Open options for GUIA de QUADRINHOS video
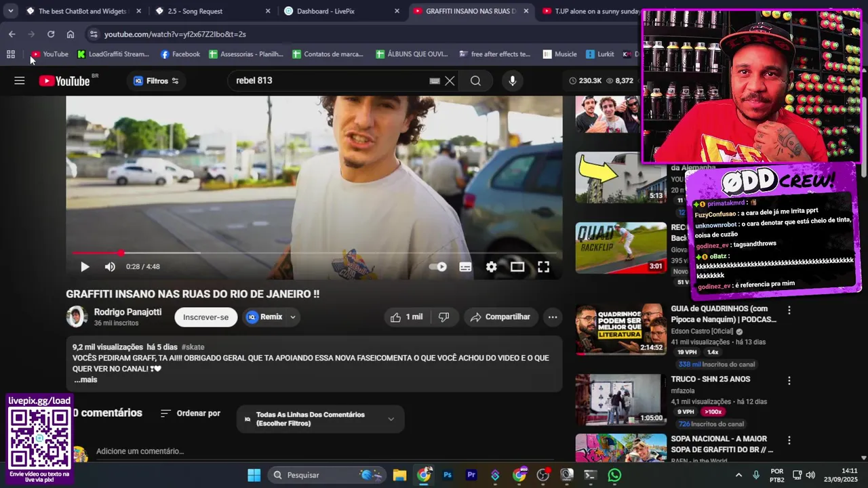The image size is (868, 488). [789, 310]
